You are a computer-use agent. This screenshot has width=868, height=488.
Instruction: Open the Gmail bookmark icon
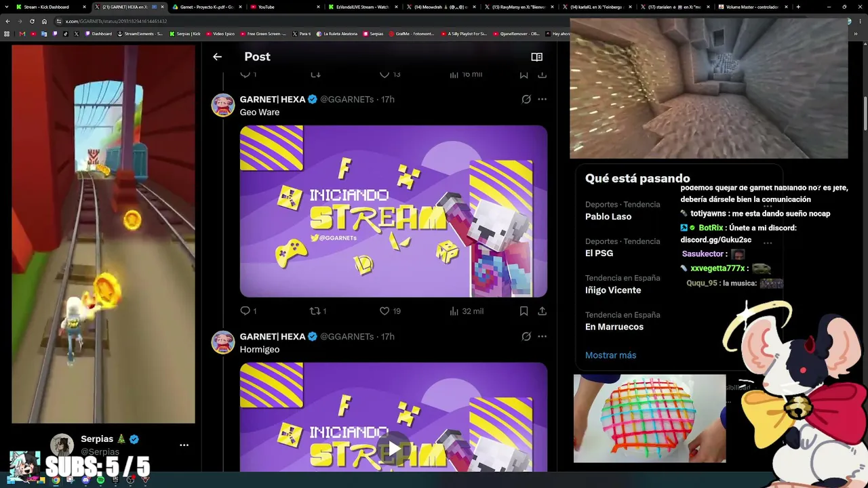(x=22, y=34)
